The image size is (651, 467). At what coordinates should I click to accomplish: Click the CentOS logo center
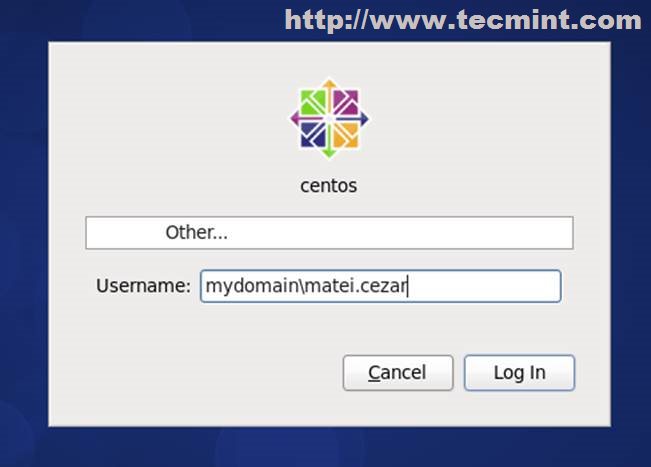[329, 119]
